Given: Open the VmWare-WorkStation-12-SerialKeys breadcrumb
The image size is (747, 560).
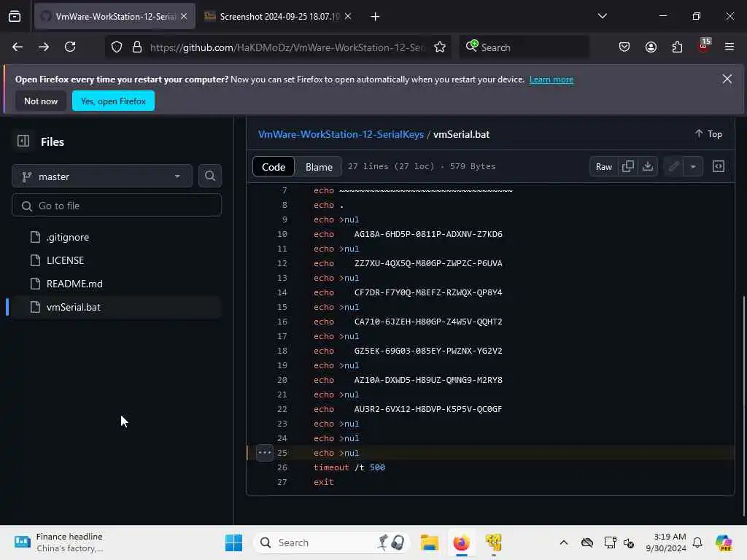Looking at the screenshot, I should [341, 134].
